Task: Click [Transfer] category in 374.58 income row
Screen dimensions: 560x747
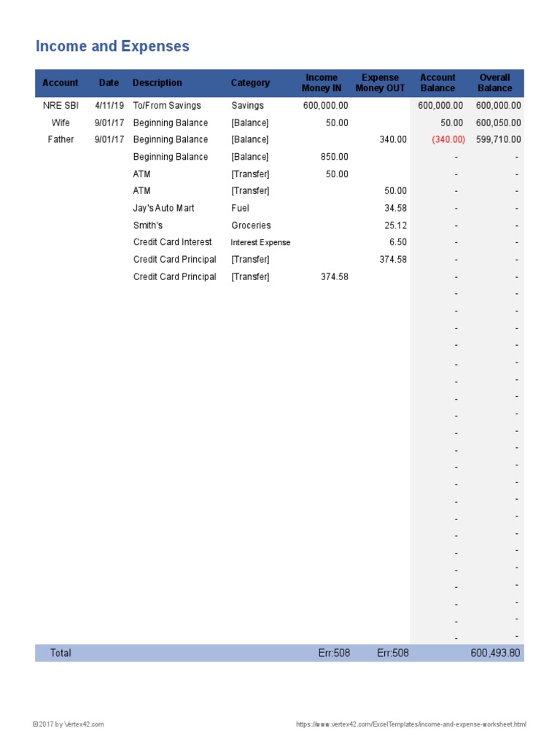Action: 251,276
